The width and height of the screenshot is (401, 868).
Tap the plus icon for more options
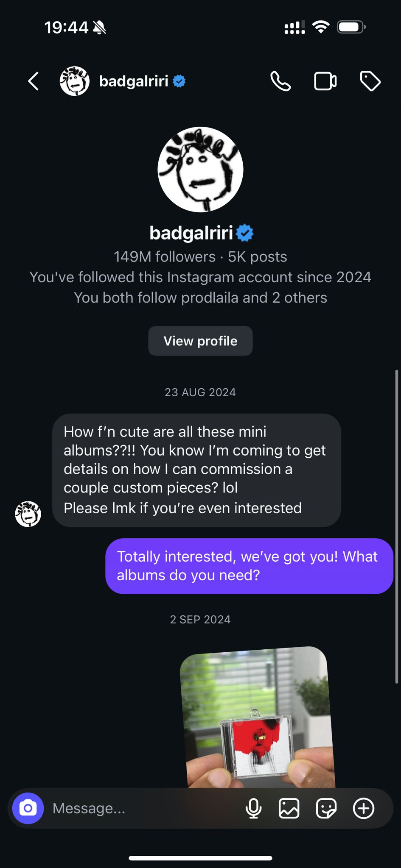tap(364, 808)
